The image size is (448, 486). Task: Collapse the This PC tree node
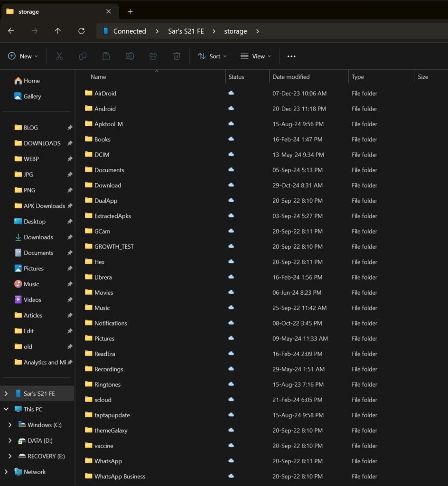(6, 409)
